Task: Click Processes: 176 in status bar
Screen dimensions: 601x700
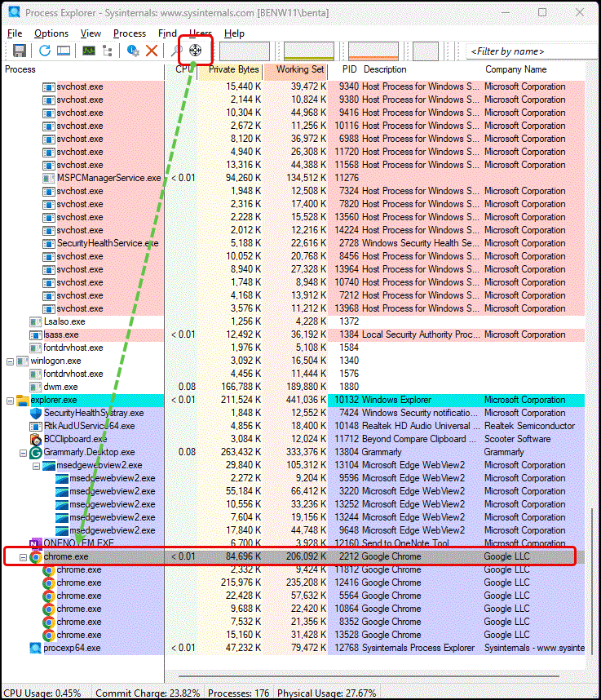Action: pyautogui.click(x=238, y=693)
